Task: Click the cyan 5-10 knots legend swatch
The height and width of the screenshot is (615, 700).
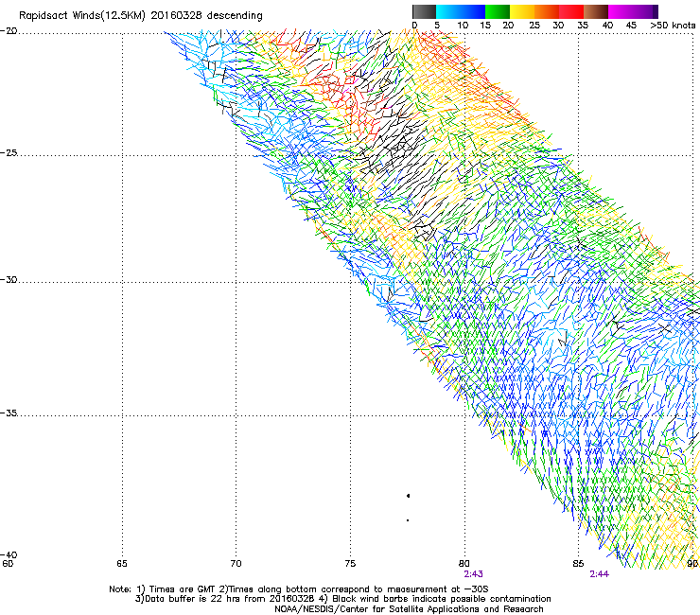Action: (x=448, y=11)
